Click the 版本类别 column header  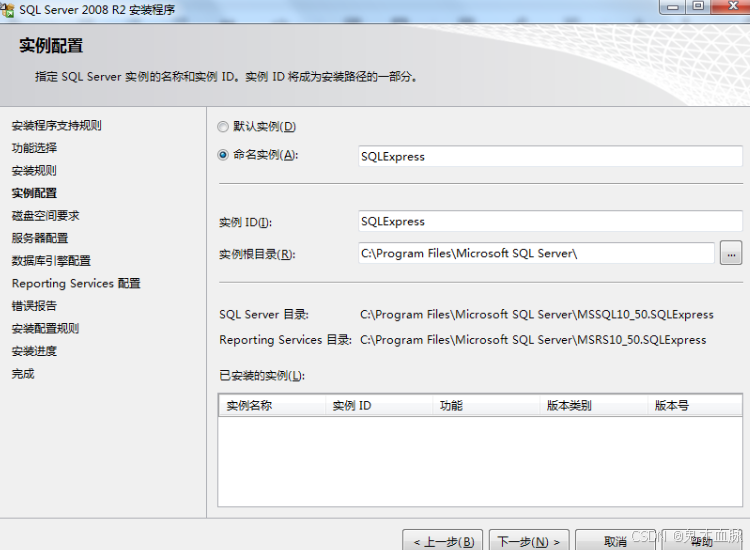[x=594, y=406]
